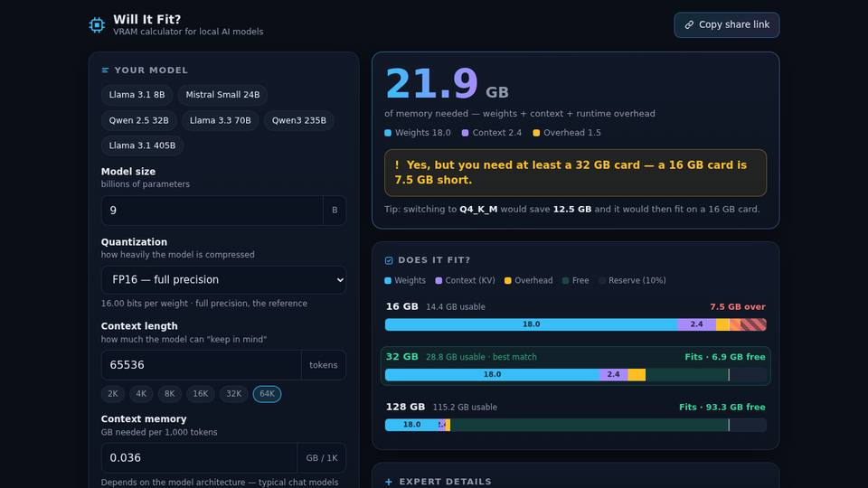Click the 14.4 GB usable text
The width and height of the screenshot is (868, 488).
(456, 307)
